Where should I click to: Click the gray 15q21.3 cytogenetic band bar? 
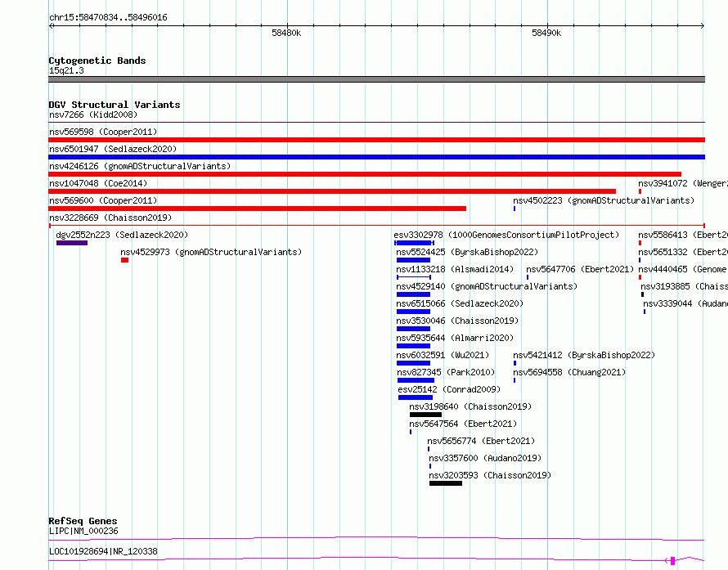click(x=376, y=79)
